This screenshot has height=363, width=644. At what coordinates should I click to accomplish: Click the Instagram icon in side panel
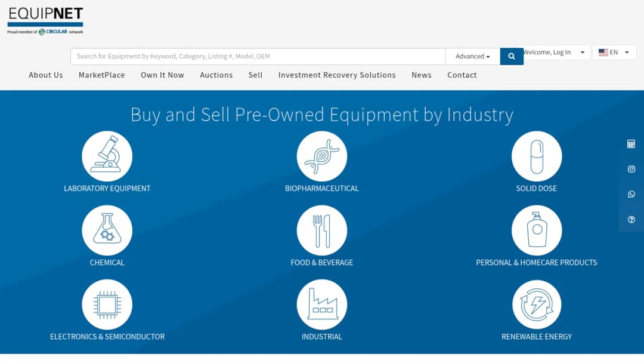[x=631, y=169]
